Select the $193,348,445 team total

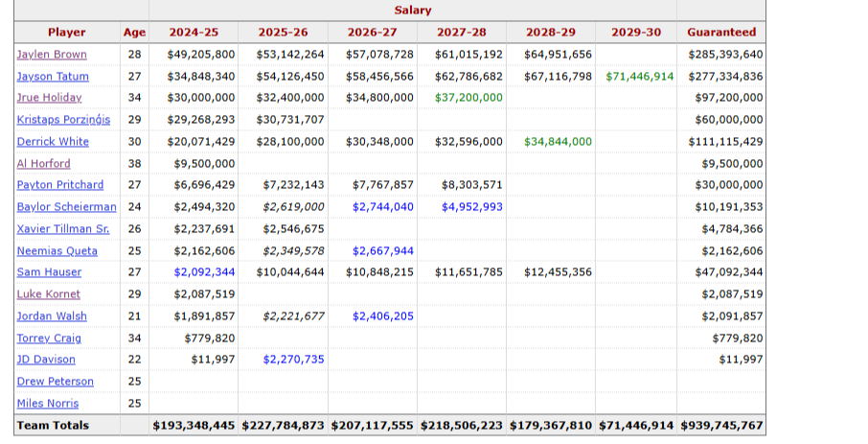194,426
